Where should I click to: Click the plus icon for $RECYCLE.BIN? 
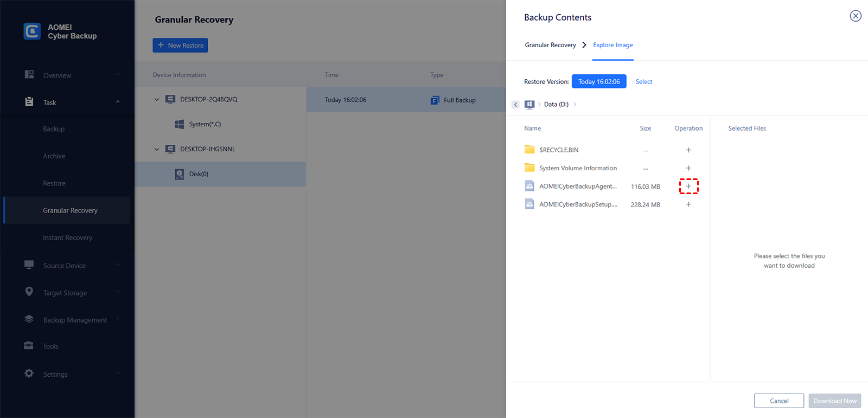688,150
